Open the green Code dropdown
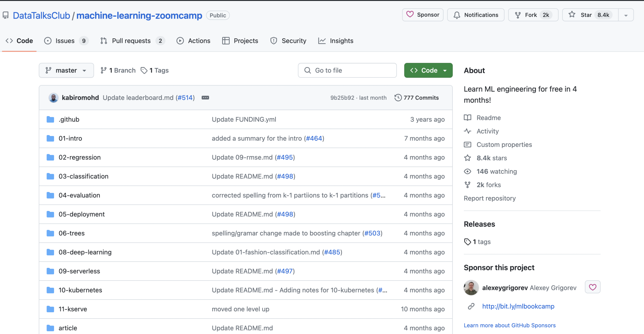This screenshot has width=644, height=334. point(428,70)
